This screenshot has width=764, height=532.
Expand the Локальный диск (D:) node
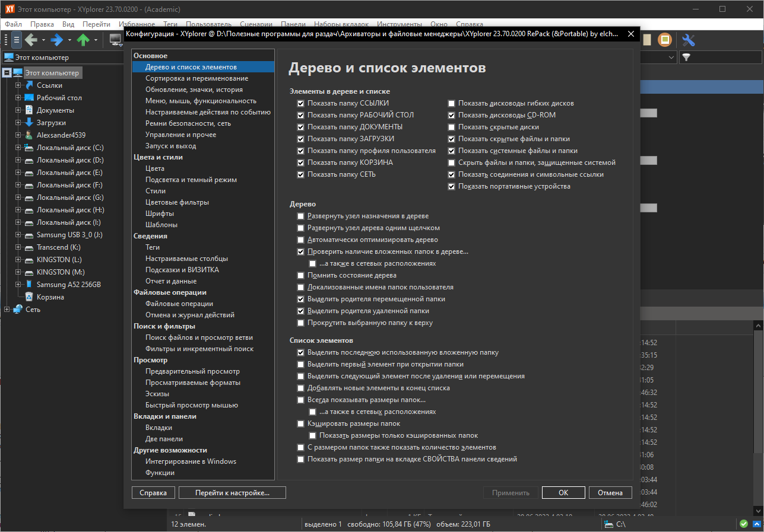pos(18,160)
